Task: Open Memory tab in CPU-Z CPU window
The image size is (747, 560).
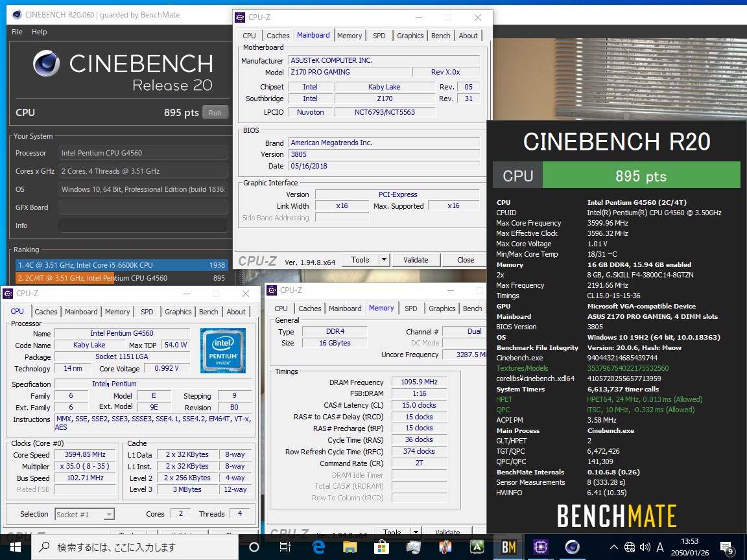Action: click(117, 312)
